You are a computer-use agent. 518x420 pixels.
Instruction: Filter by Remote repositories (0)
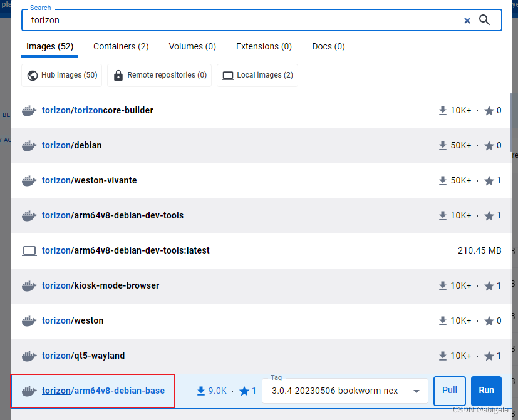coord(159,75)
